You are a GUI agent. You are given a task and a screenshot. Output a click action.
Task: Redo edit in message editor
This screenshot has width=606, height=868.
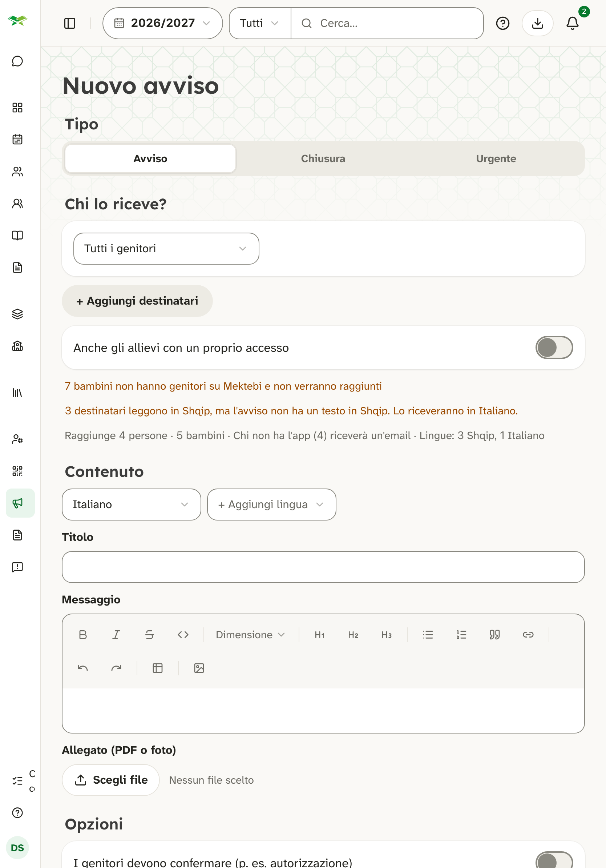(x=116, y=668)
